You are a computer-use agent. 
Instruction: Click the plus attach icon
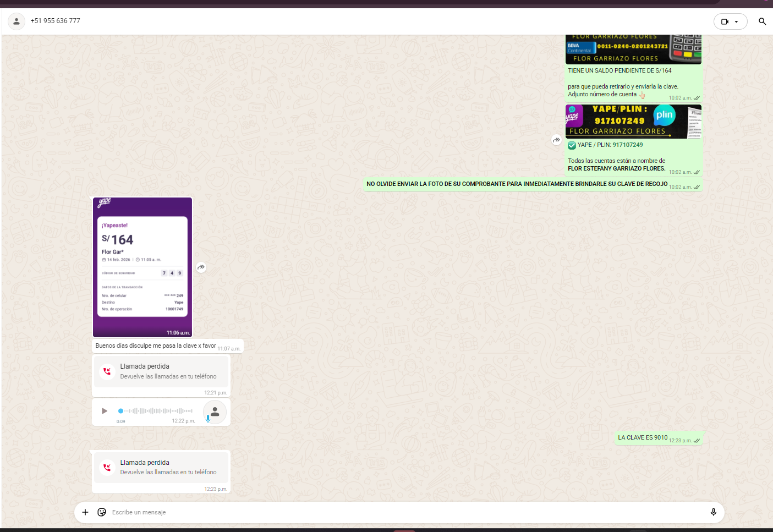(85, 512)
